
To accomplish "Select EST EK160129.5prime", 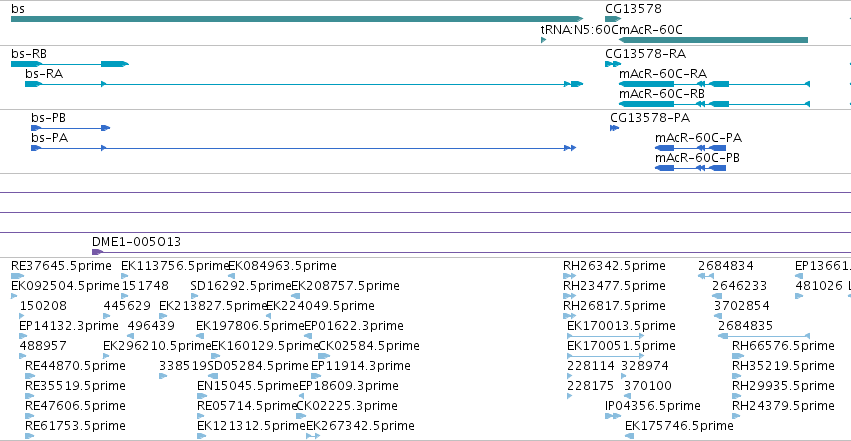I will [x=265, y=346].
